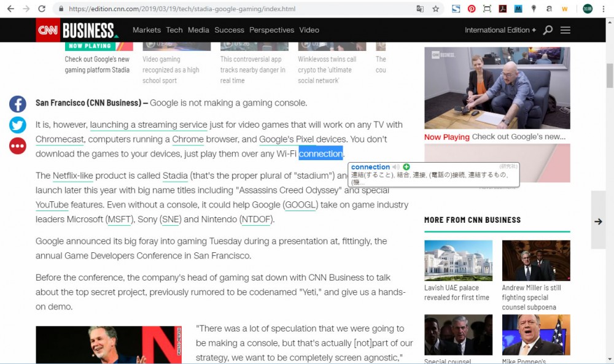Open the GOOGL stock ticker link
This screenshot has width=614, height=364.
[300, 204]
